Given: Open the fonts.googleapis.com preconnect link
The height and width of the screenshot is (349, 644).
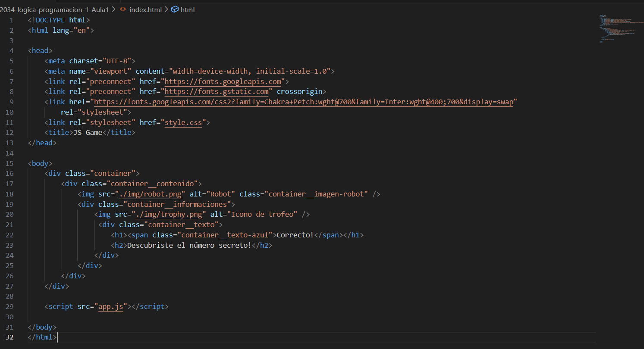Looking at the screenshot, I should (223, 81).
